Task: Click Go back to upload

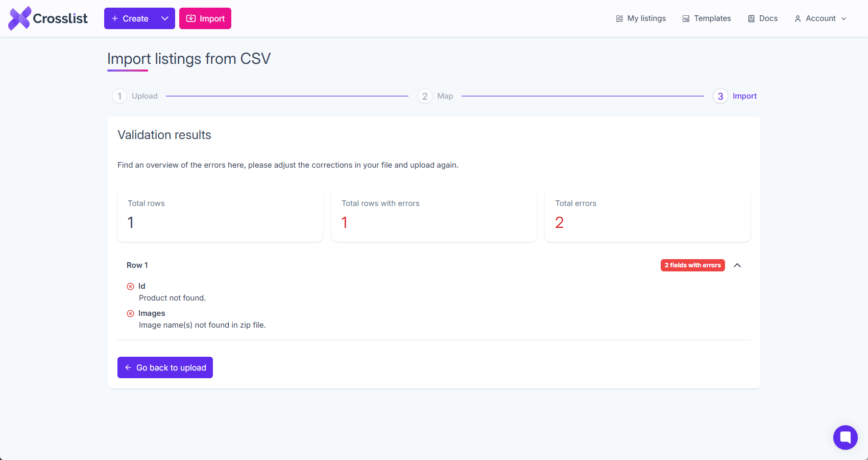Action: click(165, 367)
